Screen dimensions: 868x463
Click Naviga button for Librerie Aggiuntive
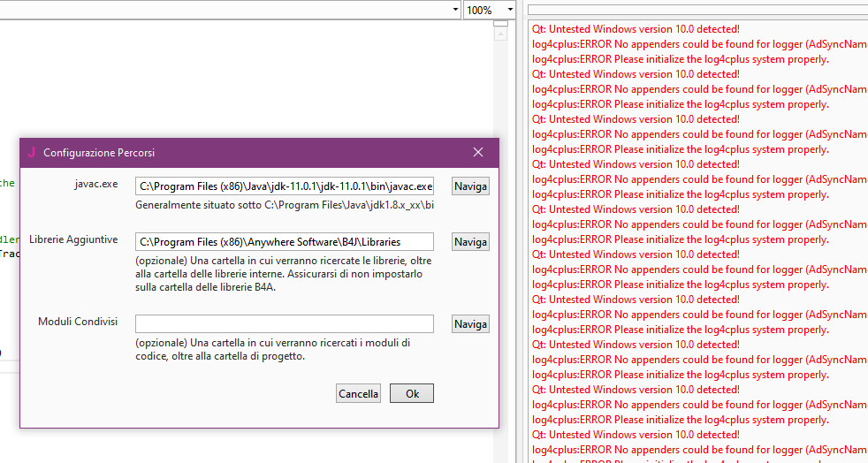470,242
